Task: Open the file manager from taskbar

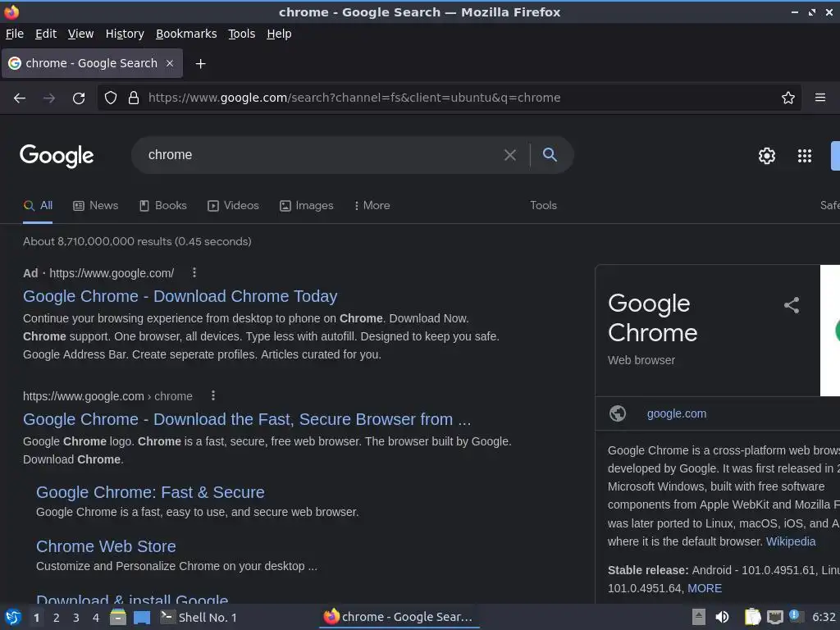Action: point(118,617)
